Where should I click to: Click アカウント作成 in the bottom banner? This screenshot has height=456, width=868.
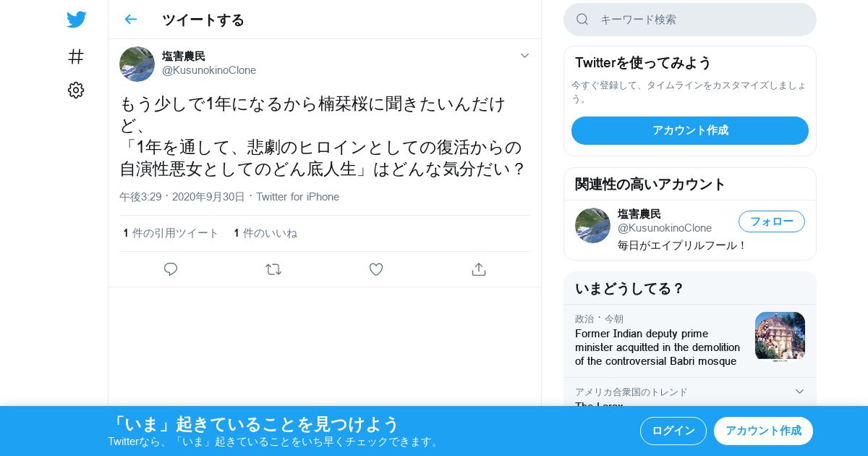[x=763, y=431]
